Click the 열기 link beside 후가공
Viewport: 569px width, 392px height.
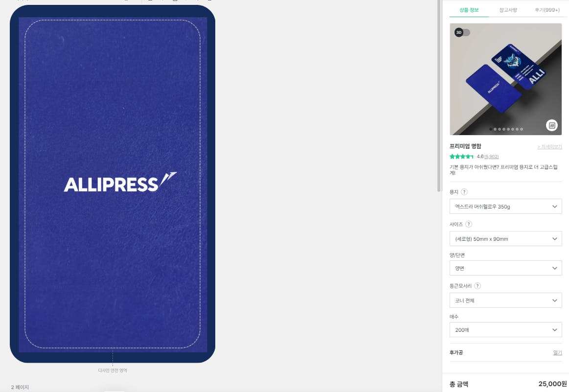coord(557,352)
